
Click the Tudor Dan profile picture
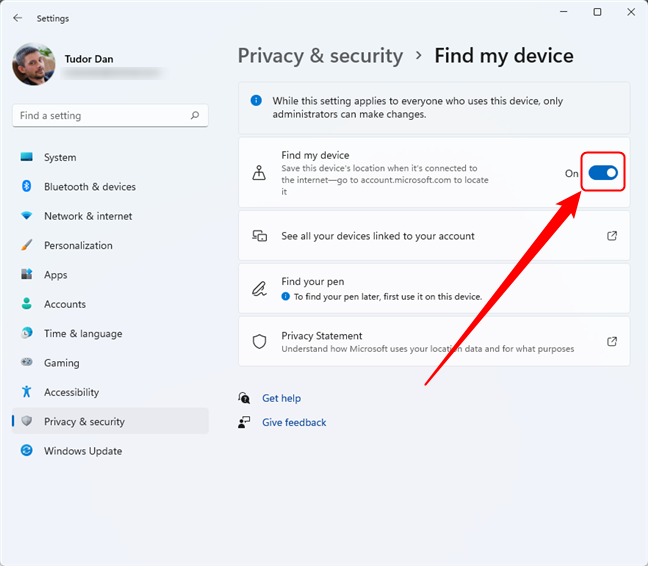point(33,64)
